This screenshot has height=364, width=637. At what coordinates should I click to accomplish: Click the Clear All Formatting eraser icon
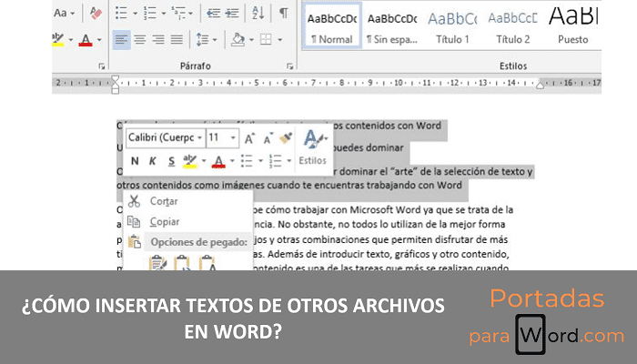[x=96, y=14]
